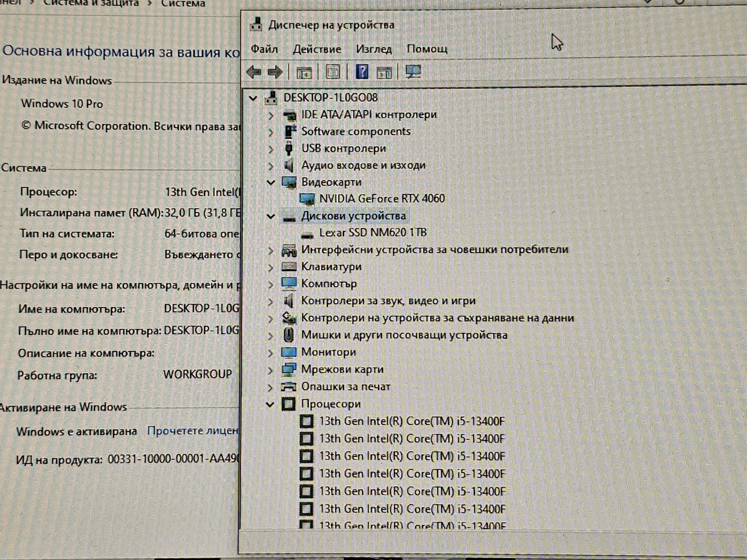The width and height of the screenshot is (747, 560).
Task: Open the Изглед menu
Action: (x=373, y=49)
